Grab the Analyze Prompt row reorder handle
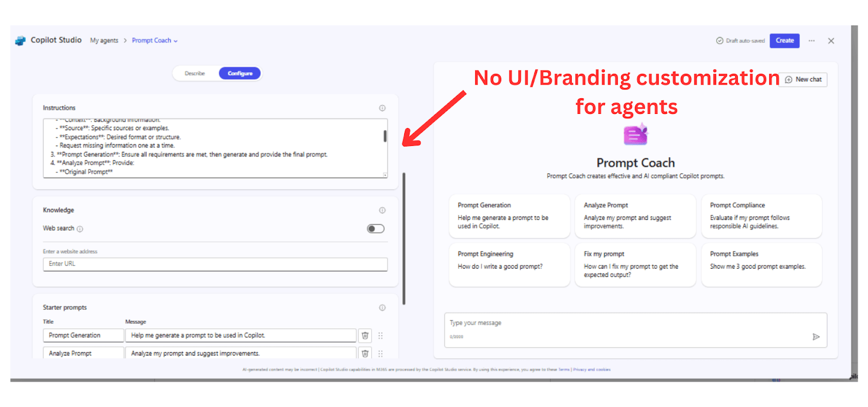 [x=380, y=353]
